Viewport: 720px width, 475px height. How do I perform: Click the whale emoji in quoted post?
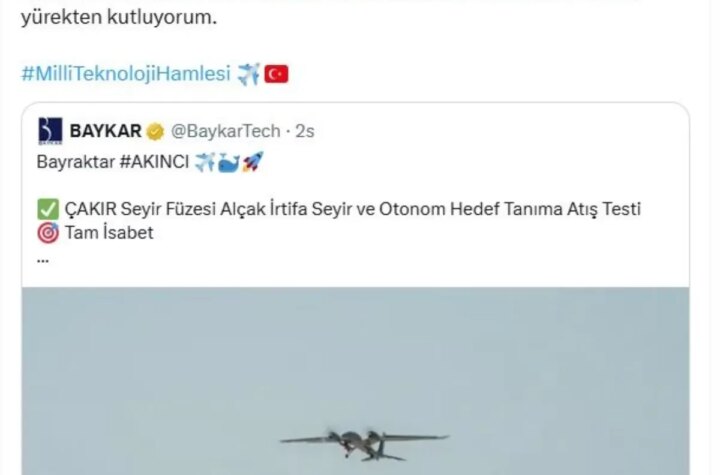tap(229, 163)
